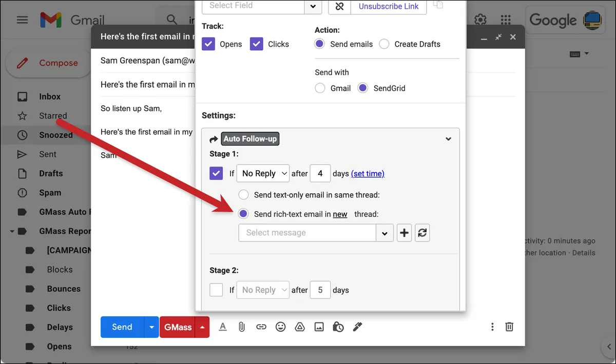Open Drafts folder
Screen dimensions: 616x364
[51, 173]
